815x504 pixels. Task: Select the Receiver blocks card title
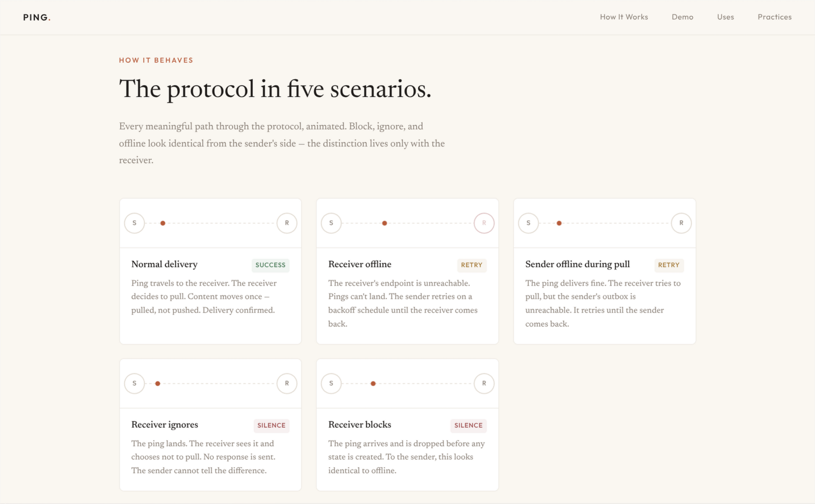[x=360, y=425]
